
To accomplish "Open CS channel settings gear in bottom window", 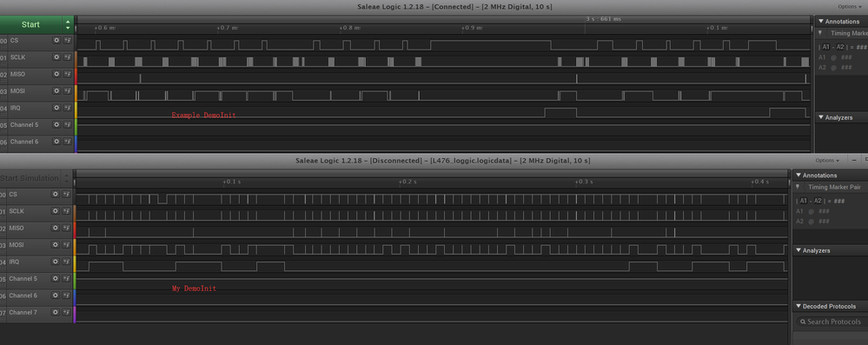I will (x=56, y=195).
